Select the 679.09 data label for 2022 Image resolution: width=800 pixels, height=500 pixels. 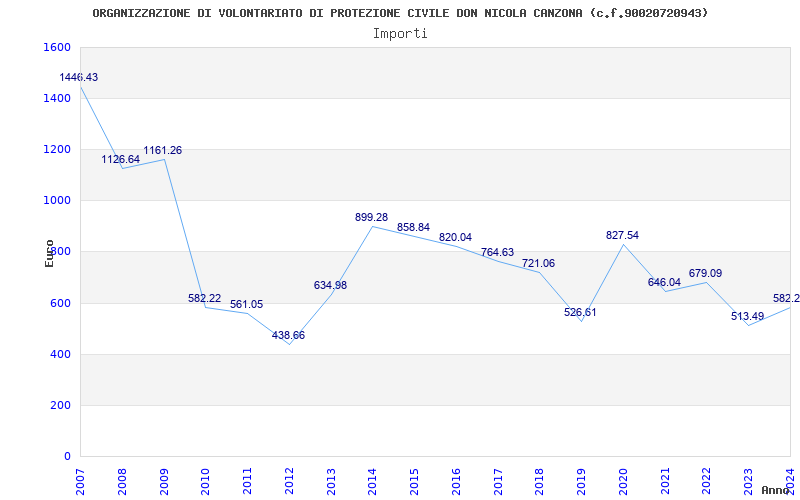pos(705,273)
